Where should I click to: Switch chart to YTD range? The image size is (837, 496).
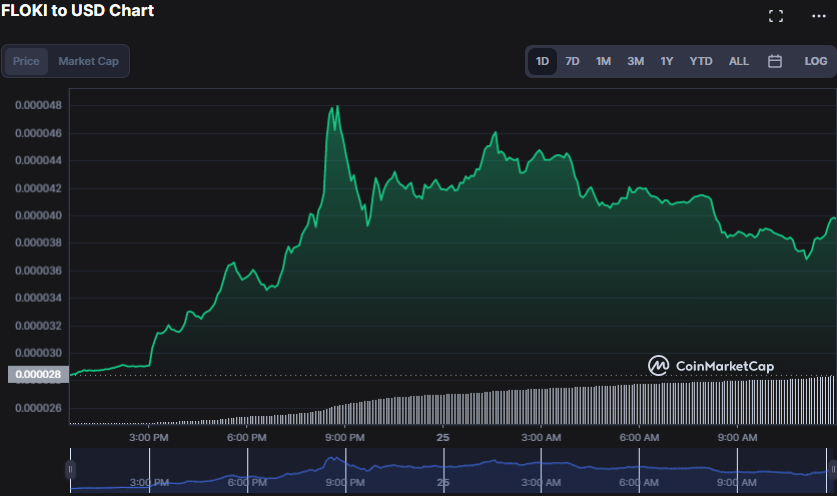[x=701, y=61]
